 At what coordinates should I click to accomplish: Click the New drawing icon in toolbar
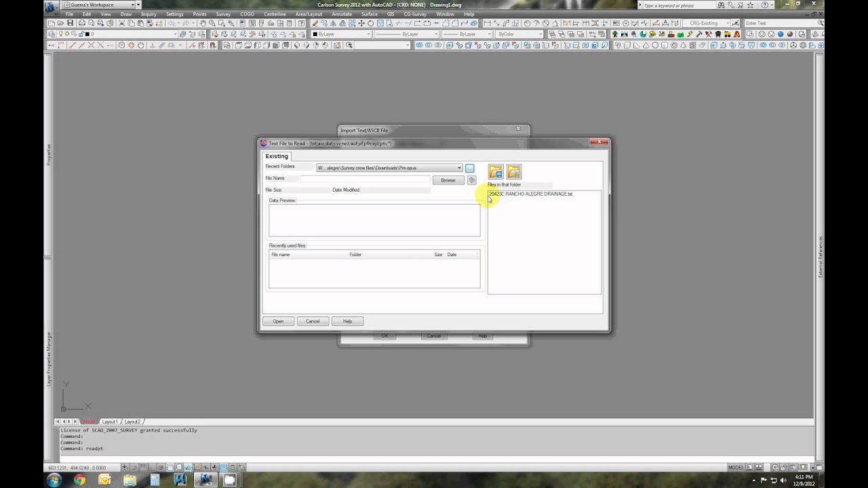pos(52,23)
